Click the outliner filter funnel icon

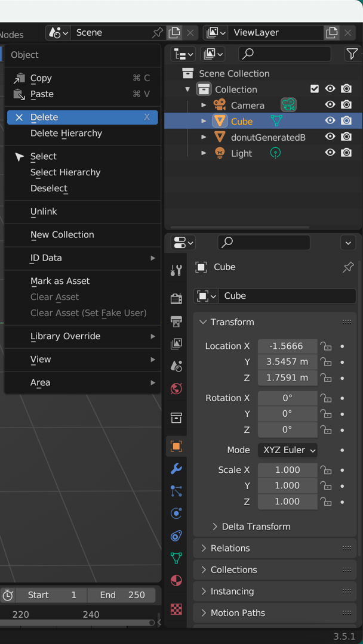(352, 54)
